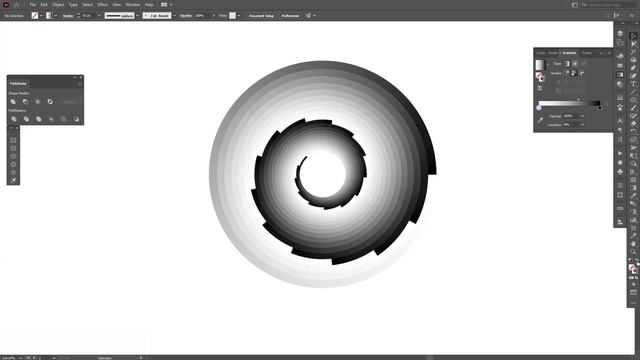
Task: Select the Star tool
Action: click(x=13, y=172)
